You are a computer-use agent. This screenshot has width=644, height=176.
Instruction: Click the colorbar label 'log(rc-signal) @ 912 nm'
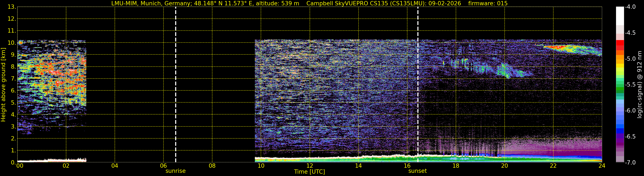pos(640,85)
